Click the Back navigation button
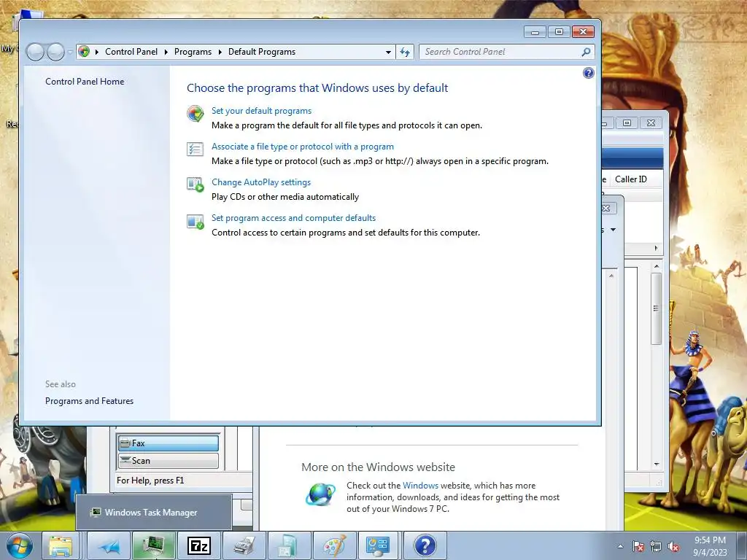The width and height of the screenshot is (747, 560). point(35,52)
